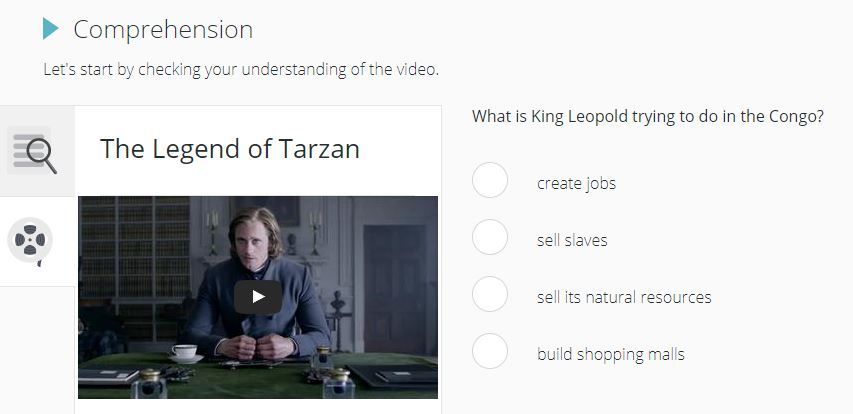Image resolution: width=853 pixels, height=414 pixels.
Task: Collapse the Comprehension section triangle
Action: point(51,29)
